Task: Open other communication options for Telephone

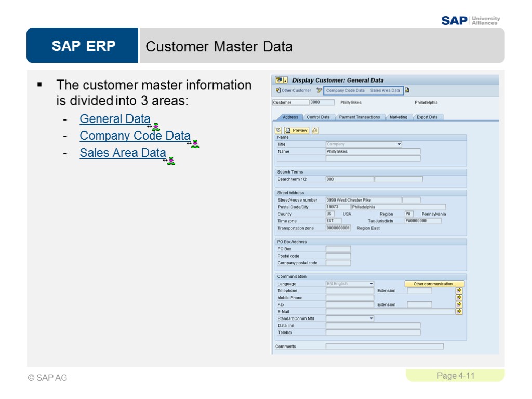Action: 434,284
